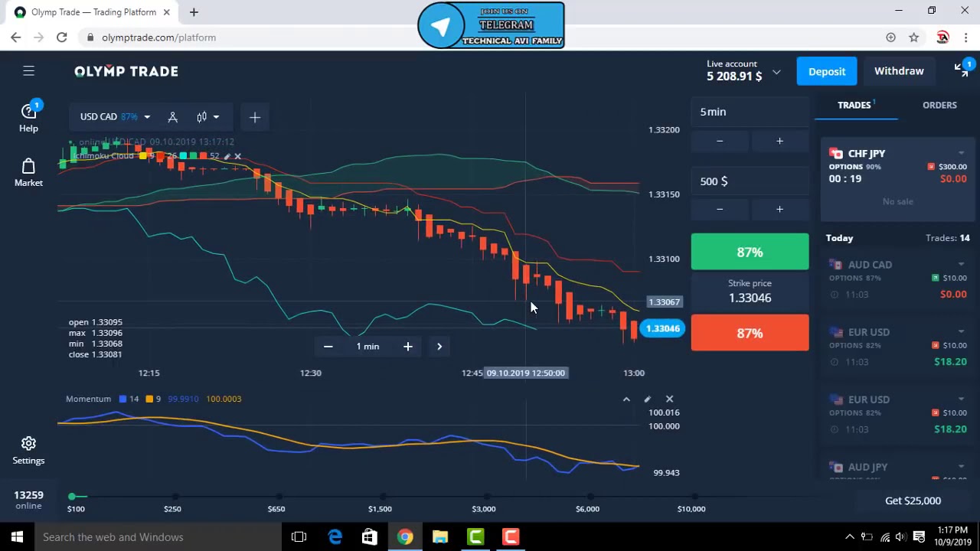Open the Help section
980x551 pixels.
(28, 117)
